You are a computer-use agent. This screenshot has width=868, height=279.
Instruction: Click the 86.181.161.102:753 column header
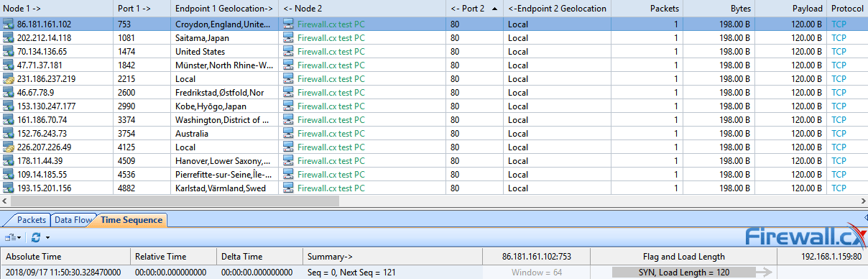536,257
